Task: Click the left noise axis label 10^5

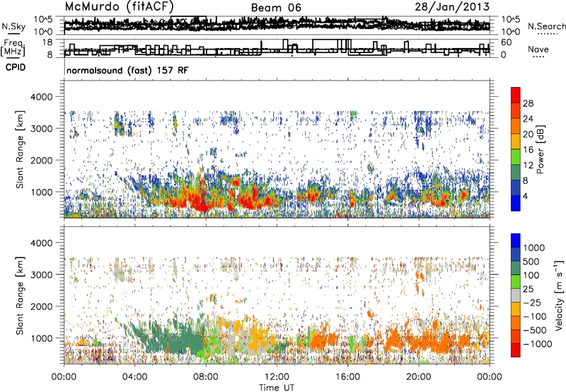Action: (42, 20)
